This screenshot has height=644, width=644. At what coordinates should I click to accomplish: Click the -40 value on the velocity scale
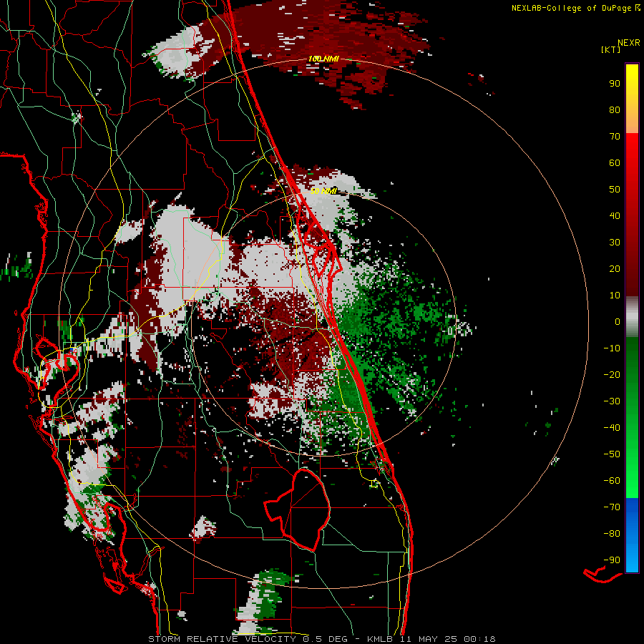pyautogui.click(x=612, y=428)
